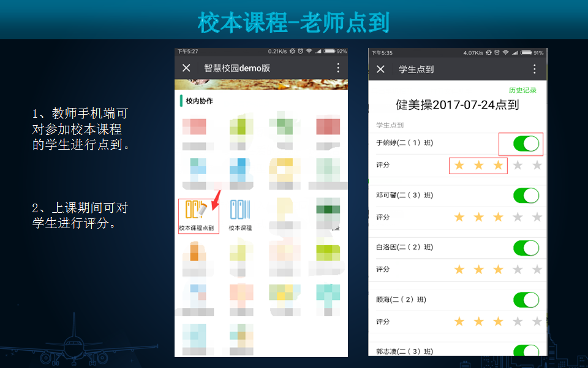Rate 白洛因 five stars
This screenshot has width=588, height=368.
point(537,269)
